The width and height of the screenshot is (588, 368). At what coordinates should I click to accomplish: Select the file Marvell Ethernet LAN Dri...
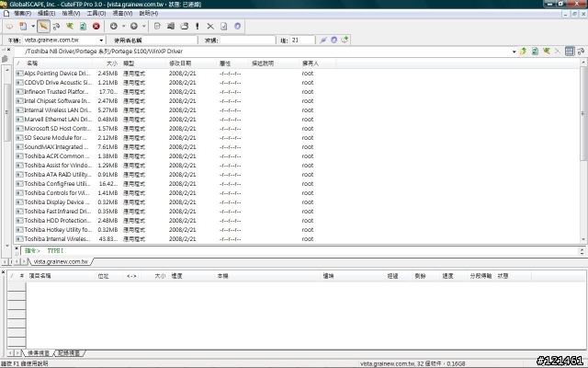(58, 120)
